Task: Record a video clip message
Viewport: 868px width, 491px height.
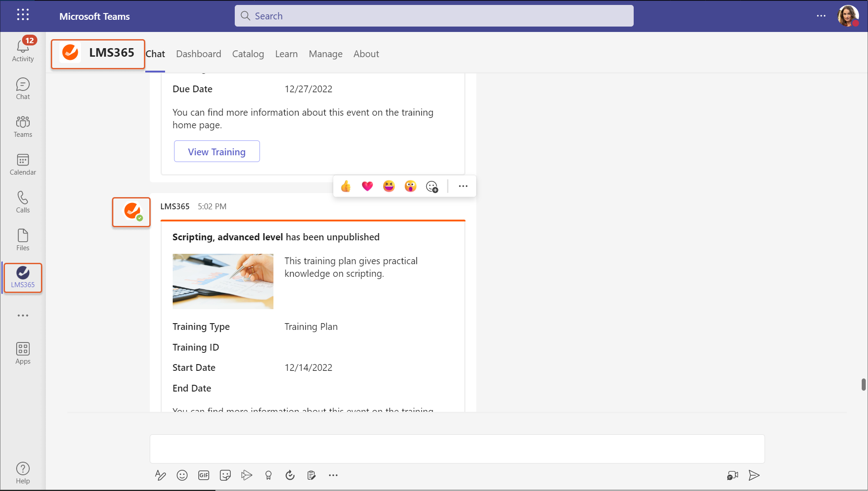Action: tap(733, 475)
